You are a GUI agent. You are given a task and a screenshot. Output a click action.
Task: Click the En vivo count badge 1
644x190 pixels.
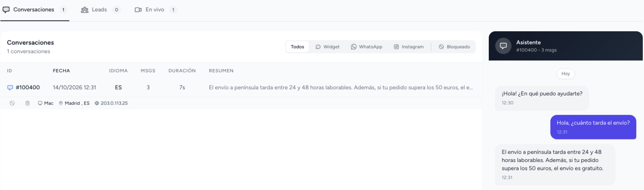point(173,10)
